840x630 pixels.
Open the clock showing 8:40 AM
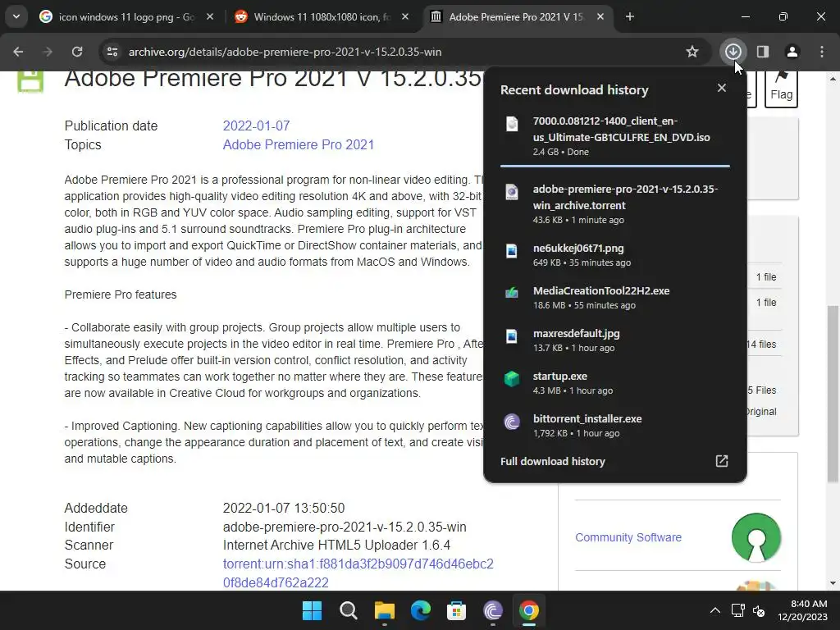[x=802, y=610]
